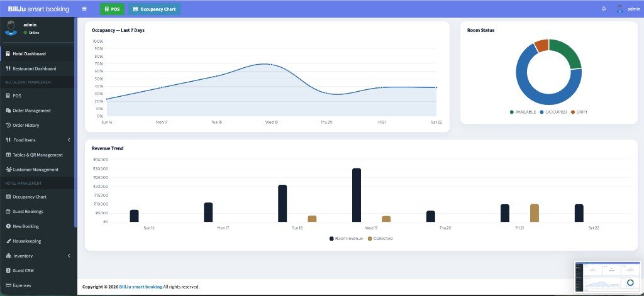This screenshot has height=296, width=644.
Task: Click the sidebar Occupancy Chart table icon
Action: click(x=8, y=197)
